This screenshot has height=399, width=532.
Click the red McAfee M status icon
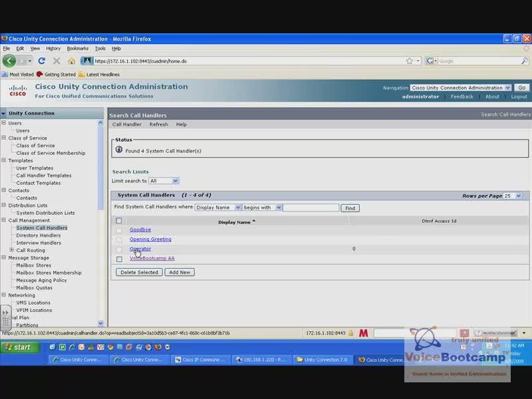tap(363, 333)
